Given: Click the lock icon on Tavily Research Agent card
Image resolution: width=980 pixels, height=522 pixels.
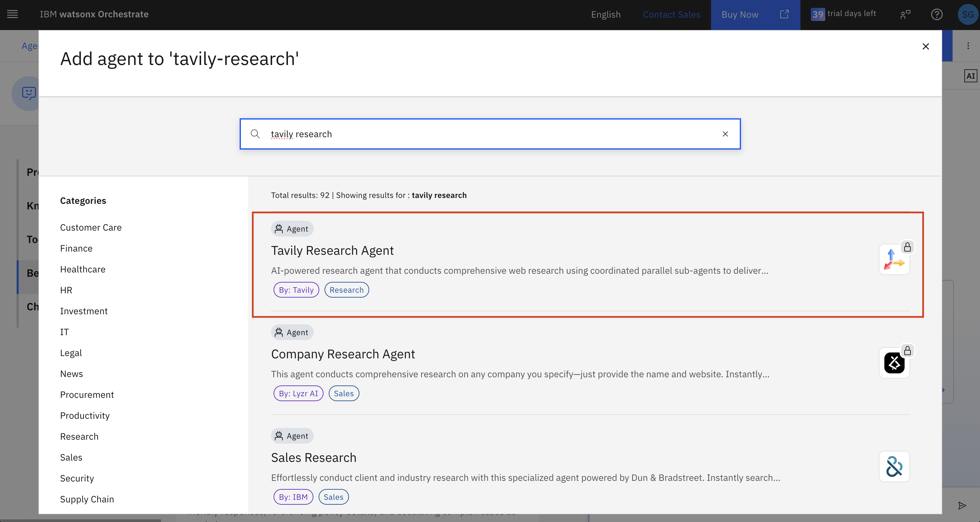Looking at the screenshot, I should [907, 247].
